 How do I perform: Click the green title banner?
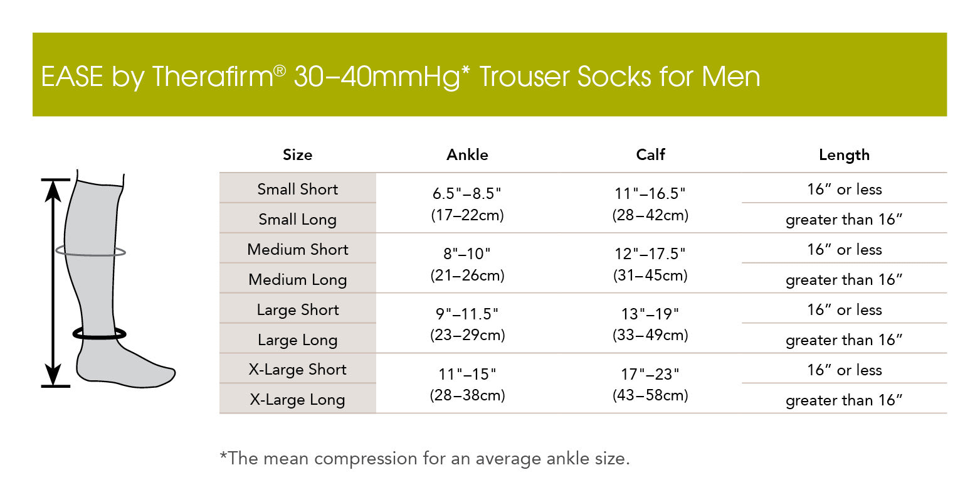pos(489,75)
